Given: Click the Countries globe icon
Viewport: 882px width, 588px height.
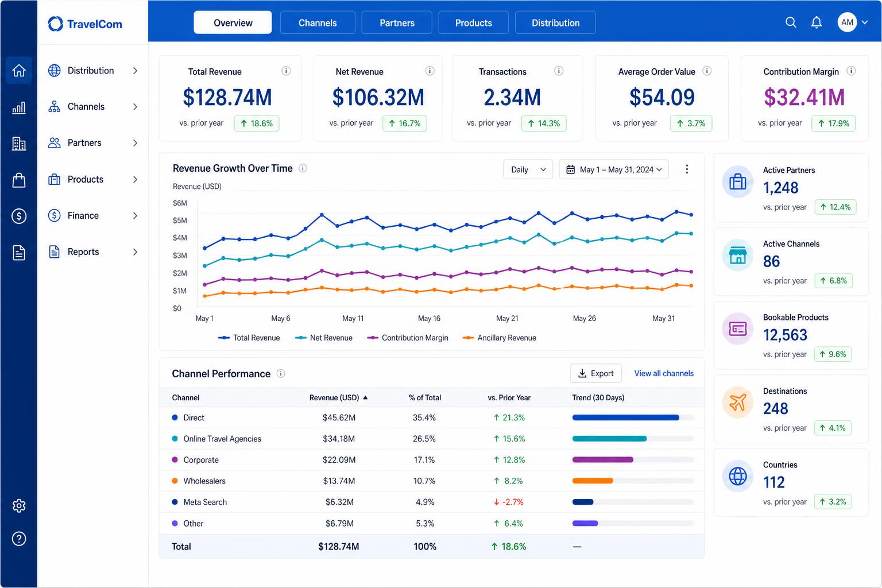Looking at the screenshot, I should click(737, 476).
